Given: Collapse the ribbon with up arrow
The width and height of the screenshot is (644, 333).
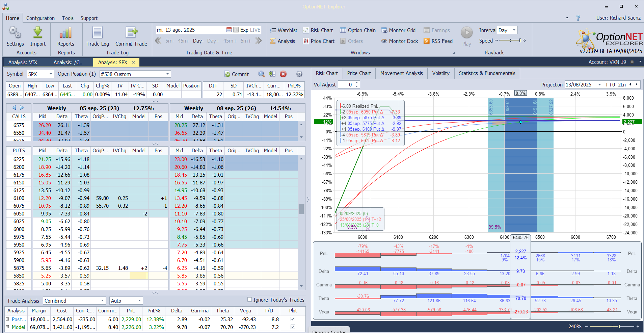Looking at the screenshot, I should (x=567, y=18).
